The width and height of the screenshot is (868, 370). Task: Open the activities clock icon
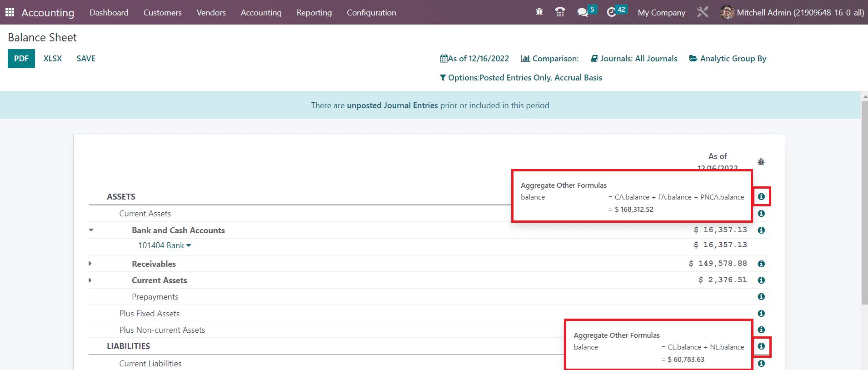click(612, 12)
